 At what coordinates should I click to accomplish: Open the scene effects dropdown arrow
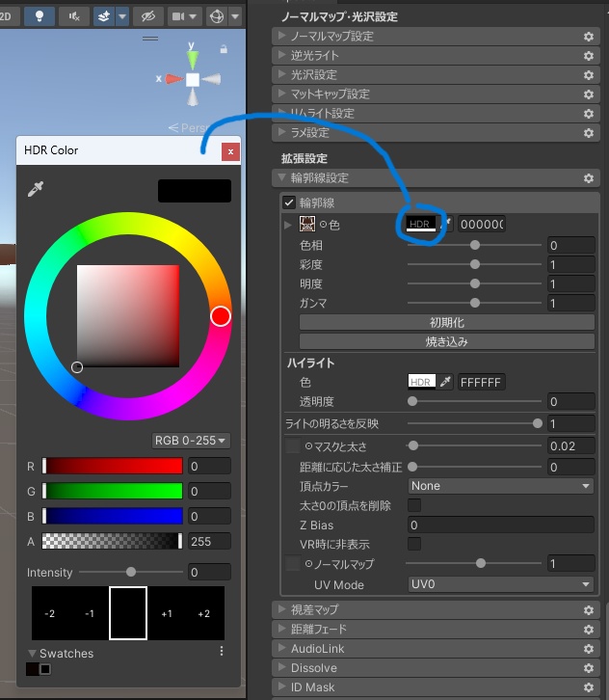coord(122,16)
